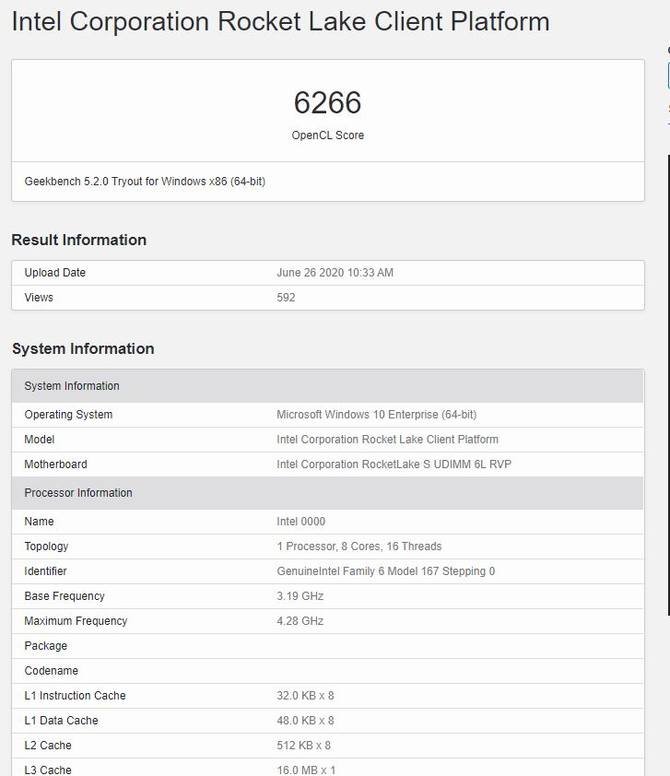Click the Views count 592

(286, 298)
